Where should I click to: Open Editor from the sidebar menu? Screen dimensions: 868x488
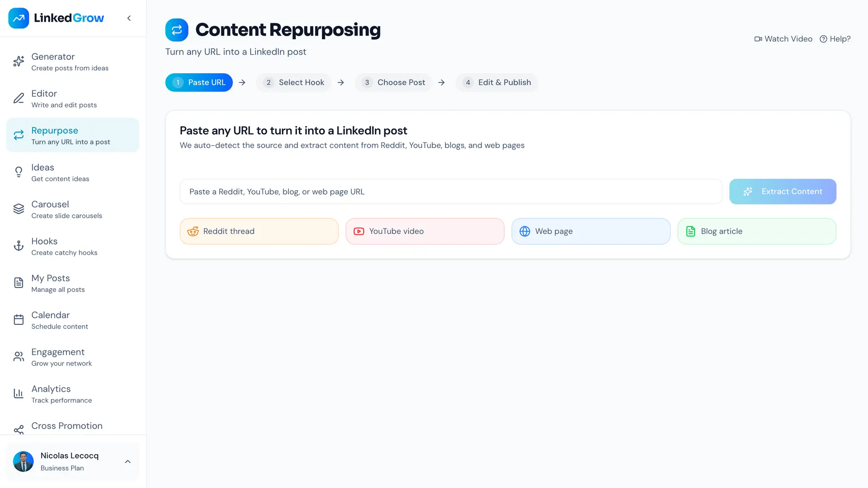tap(73, 98)
